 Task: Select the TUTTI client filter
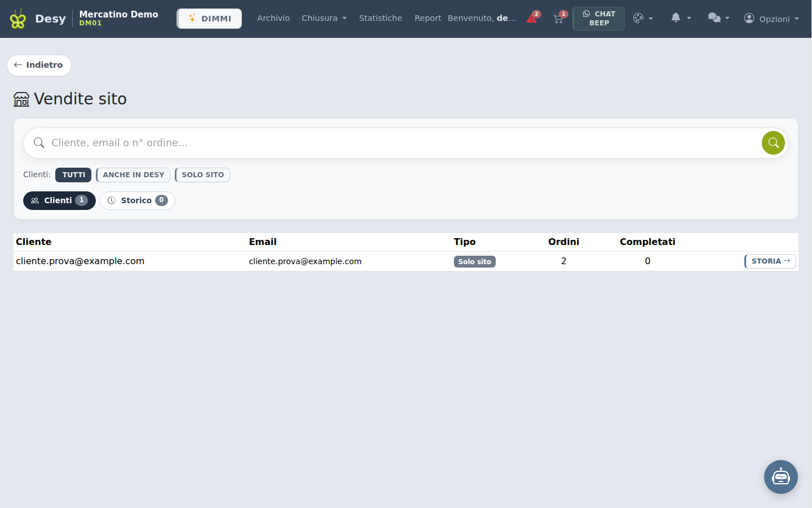pos(73,175)
